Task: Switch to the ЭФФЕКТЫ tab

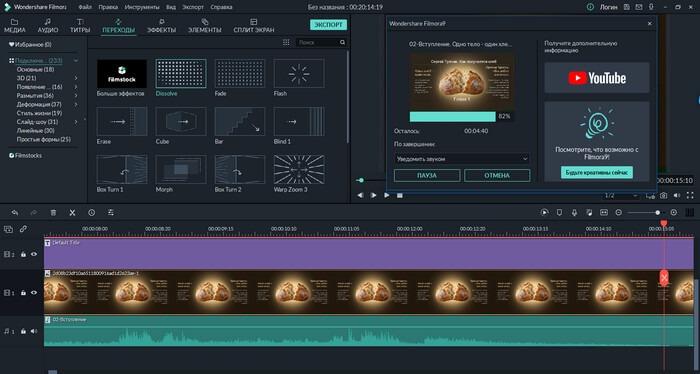Action: coord(161,26)
